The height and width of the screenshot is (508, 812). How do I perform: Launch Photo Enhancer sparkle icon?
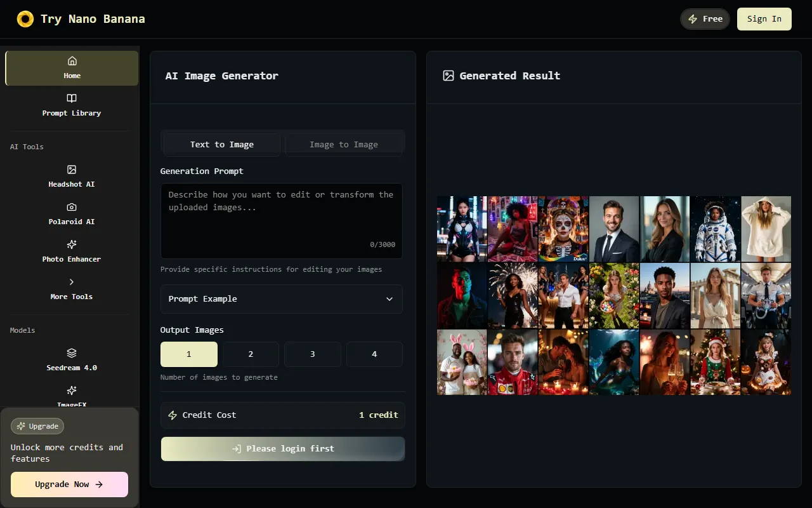click(72, 244)
